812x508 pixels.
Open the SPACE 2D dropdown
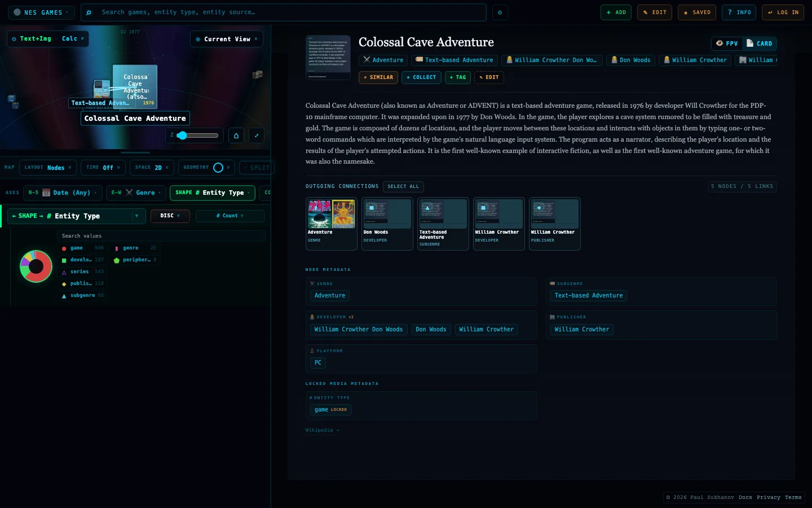(152, 168)
